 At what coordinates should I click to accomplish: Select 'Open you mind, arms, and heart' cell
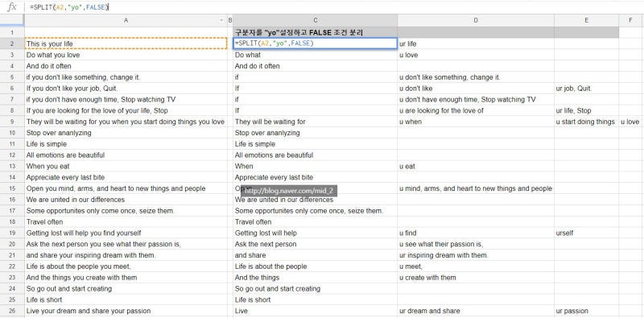point(126,188)
